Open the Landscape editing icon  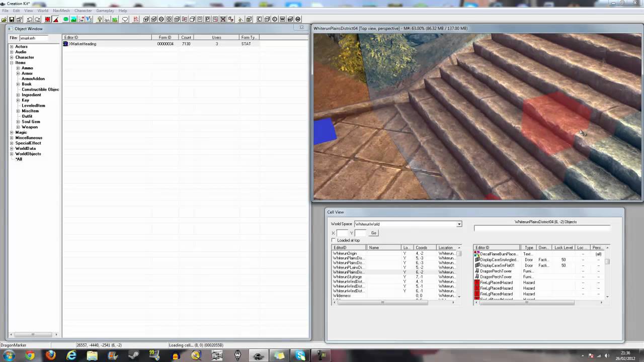(x=73, y=19)
